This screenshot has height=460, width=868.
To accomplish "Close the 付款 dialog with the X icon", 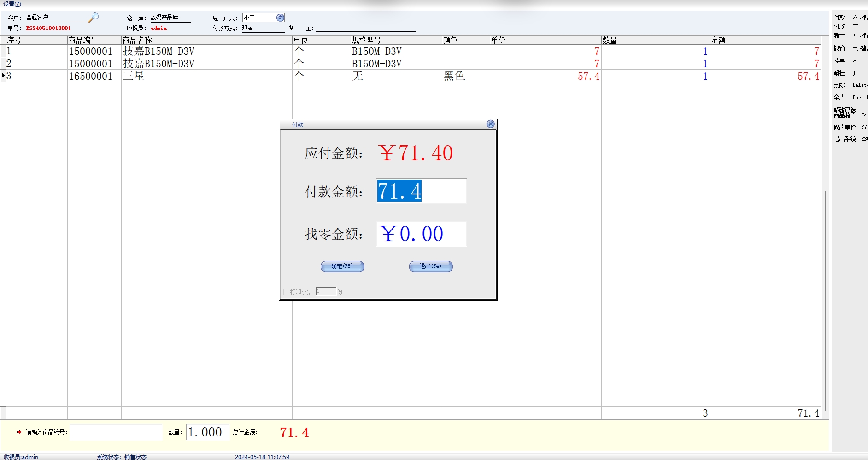I will coord(491,124).
